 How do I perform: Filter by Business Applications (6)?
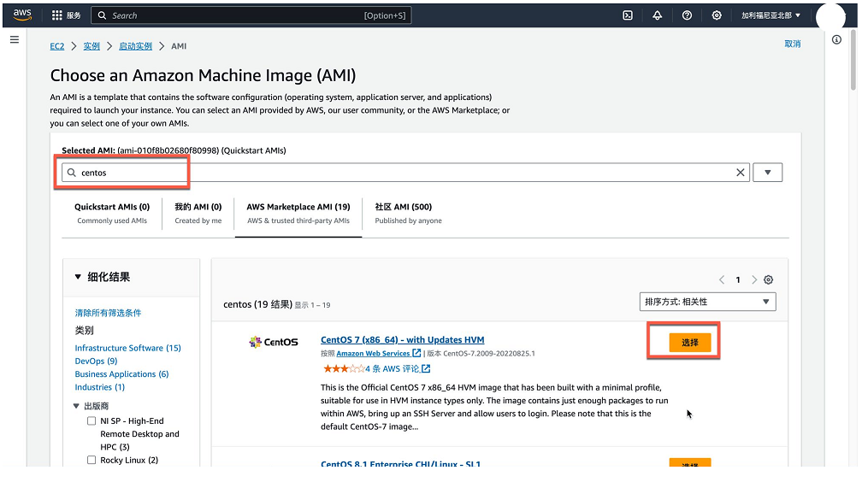pyautogui.click(x=121, y=374)
